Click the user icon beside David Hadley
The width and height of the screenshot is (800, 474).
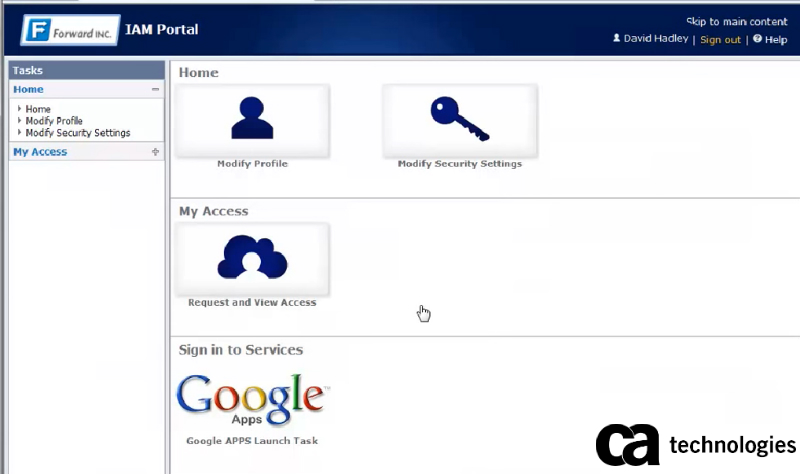click(x=616, y=39)
